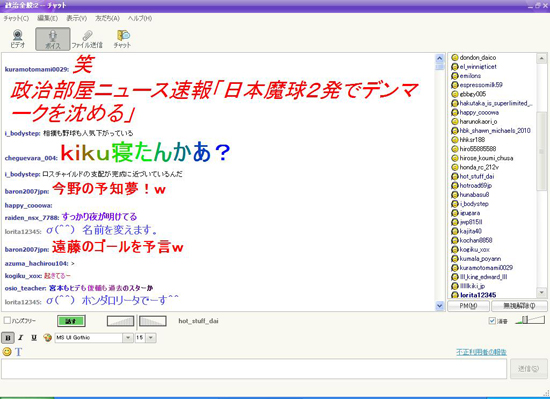Open the View (表示) menu
The height and width of the screenshot is (399, 550).
[77, 18]
